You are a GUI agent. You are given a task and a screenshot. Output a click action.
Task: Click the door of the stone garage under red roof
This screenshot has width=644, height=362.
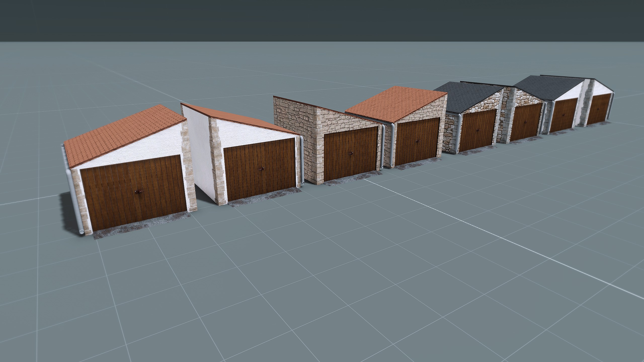point(418,142)
